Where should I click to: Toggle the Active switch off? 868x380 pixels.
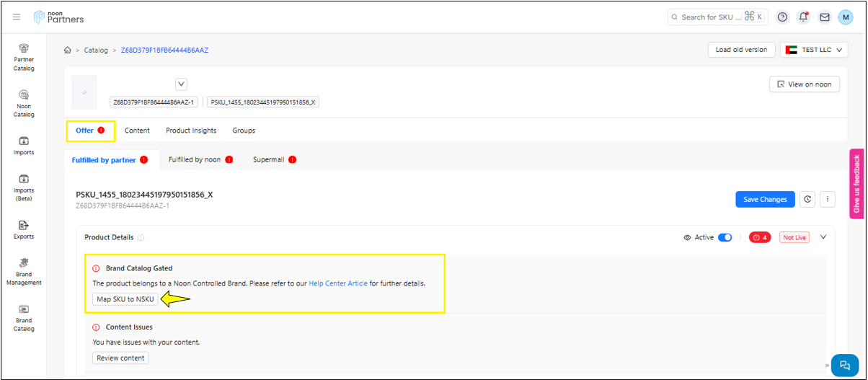click(725, 237)
